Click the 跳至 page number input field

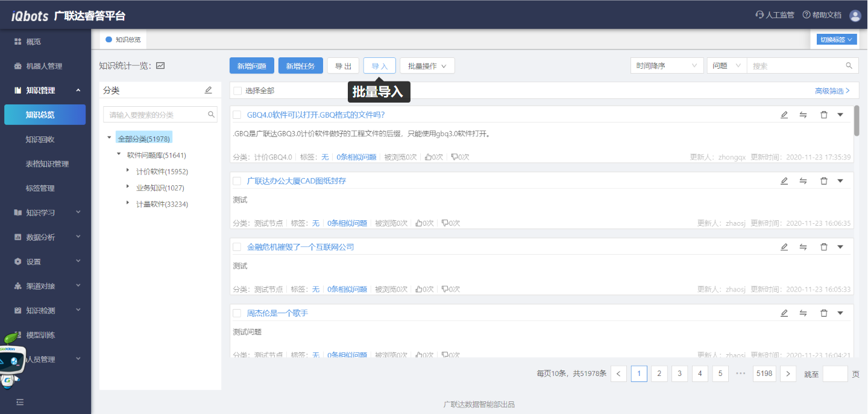[x=835, y=374]
